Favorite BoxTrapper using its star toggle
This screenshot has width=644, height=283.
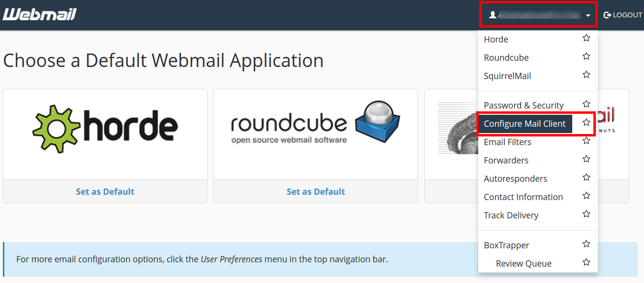[x=586, y=243]
